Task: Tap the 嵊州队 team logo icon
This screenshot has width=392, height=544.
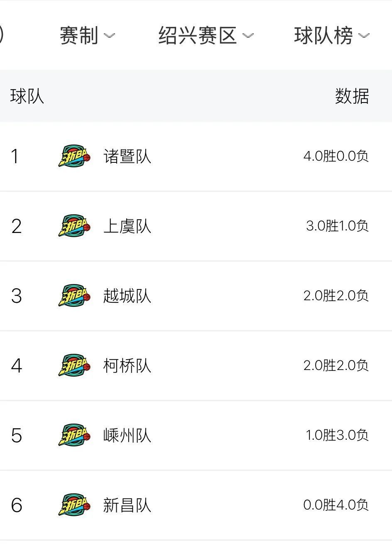Action: tap(74, 435)
